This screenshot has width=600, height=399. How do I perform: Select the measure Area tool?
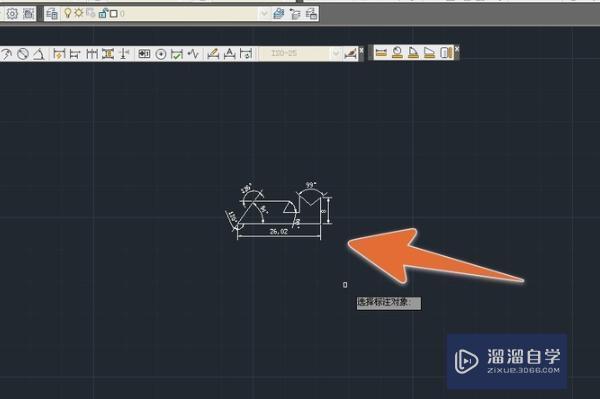(429, 52)
